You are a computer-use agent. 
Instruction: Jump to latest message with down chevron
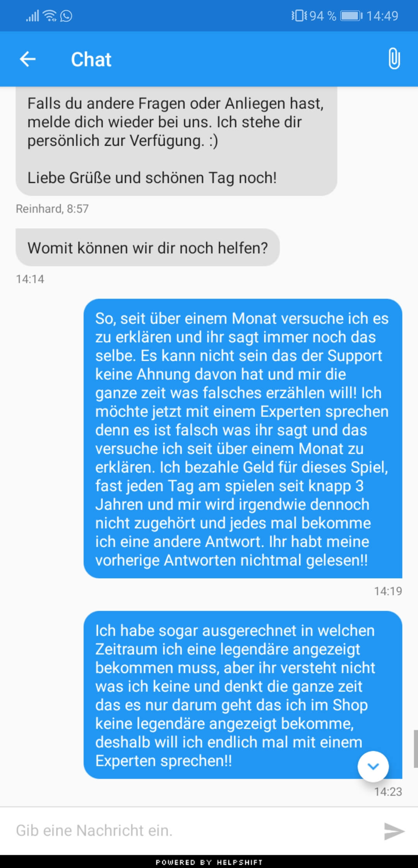(373, 766)
